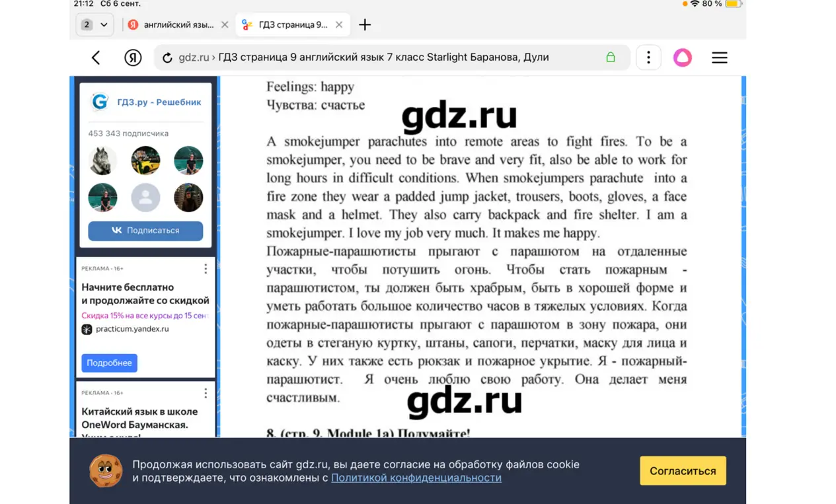Click the 'Чувства: счастье' line
This screenshot has height=504, width=836.
click(316, 105)
